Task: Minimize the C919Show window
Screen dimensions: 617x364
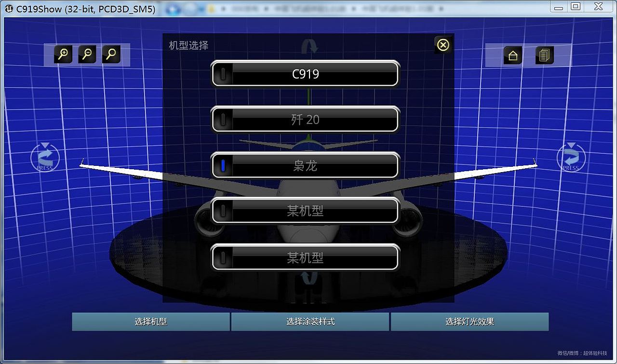Action: tap(559, 6)
